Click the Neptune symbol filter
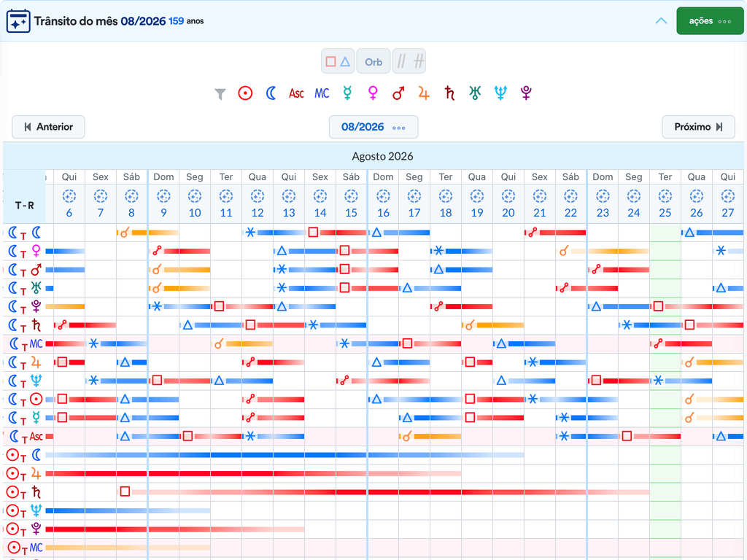Image resolution: width=747 pixels, height=560 pixels. tap(500, 93)
